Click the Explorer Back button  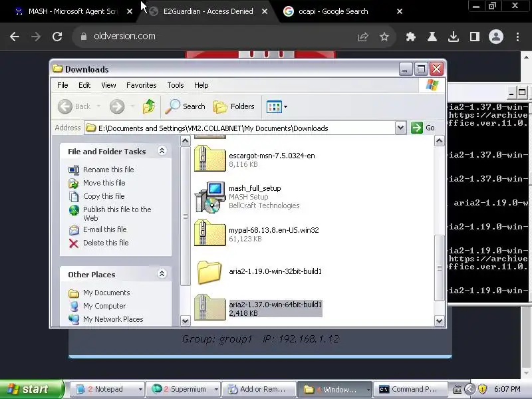pyautogui.click(x=74, y=106)
